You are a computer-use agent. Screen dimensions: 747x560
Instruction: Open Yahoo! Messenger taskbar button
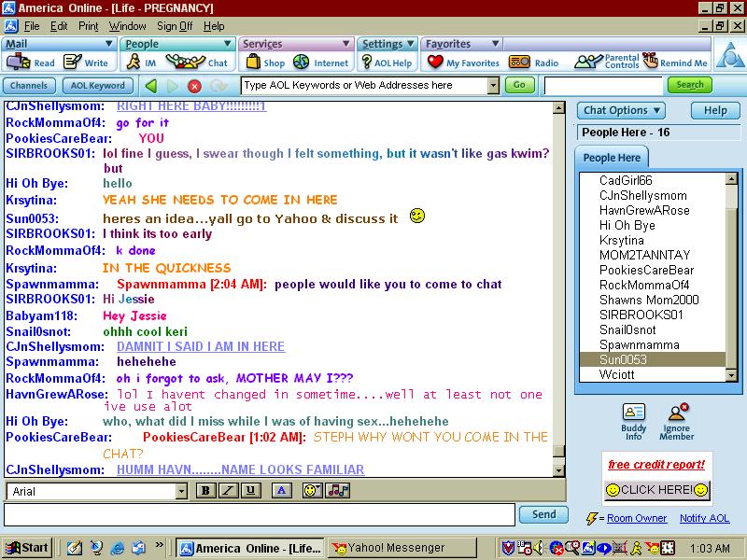(x=402, y=548)
